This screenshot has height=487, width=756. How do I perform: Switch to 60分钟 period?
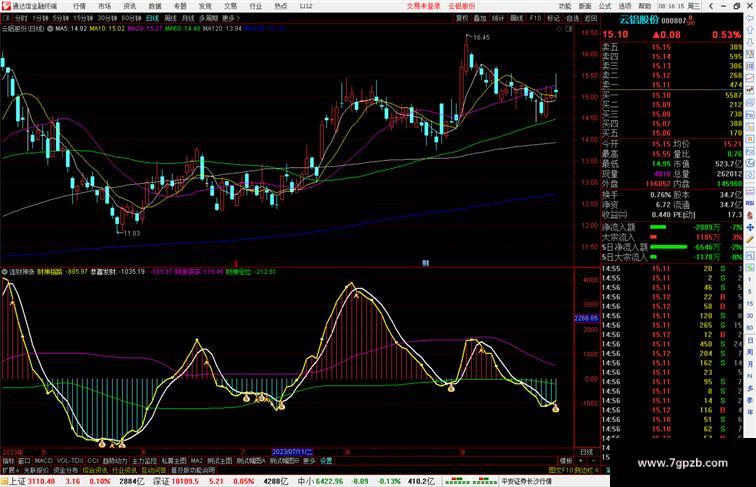tap(131, 18)
